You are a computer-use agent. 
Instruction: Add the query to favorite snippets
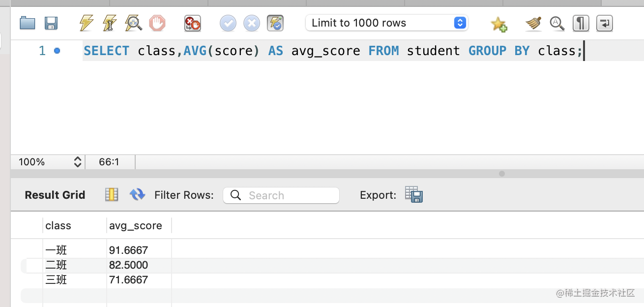click(x=498, y=23)
